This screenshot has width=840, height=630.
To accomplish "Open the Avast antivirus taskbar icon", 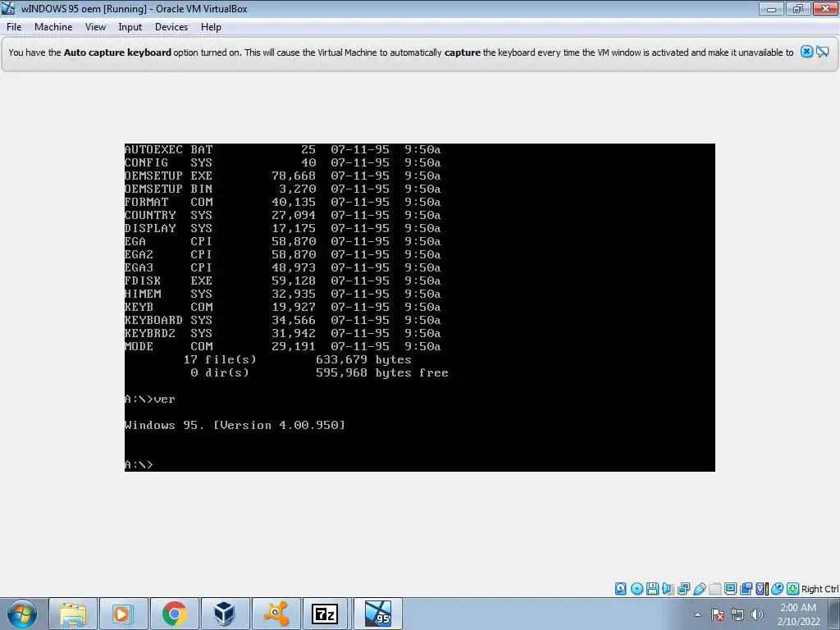I will click(276, 614).
